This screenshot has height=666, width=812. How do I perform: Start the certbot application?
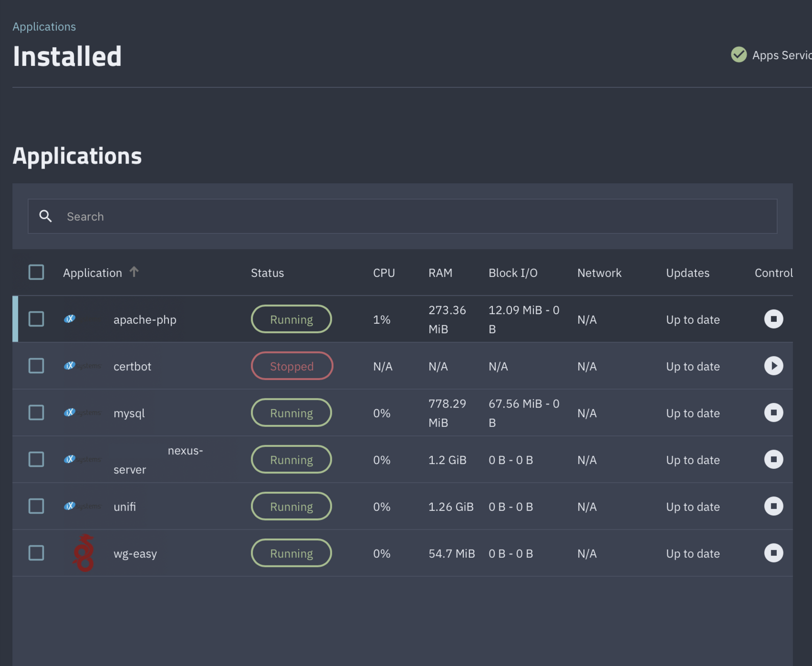[773, 366]
